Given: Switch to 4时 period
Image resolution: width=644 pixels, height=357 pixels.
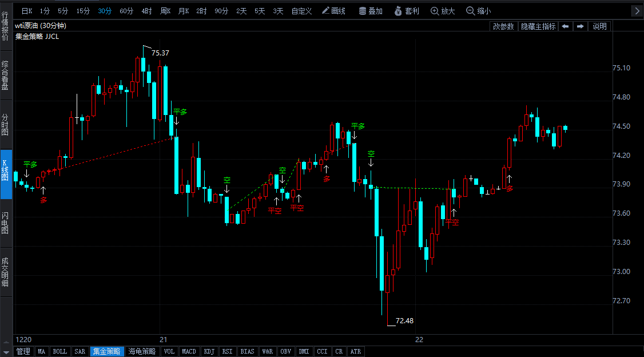Looking at the screenshot, I should click(146, 11).
